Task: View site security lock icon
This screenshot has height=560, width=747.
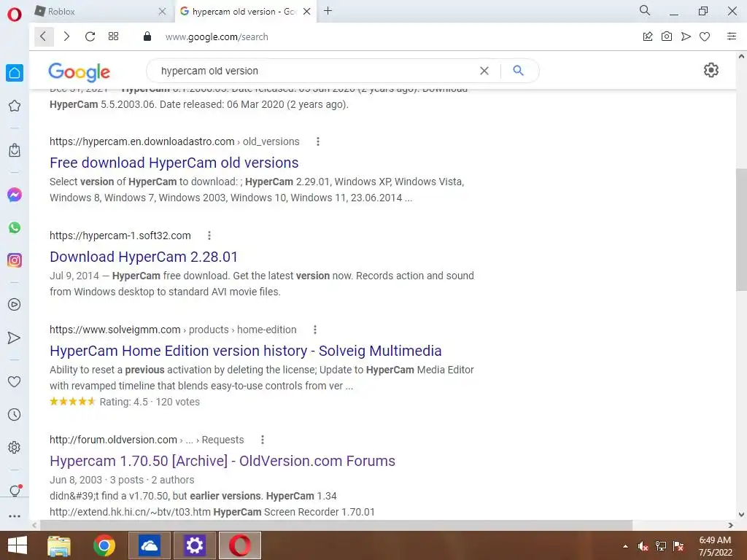Action: tap(147, 36)
